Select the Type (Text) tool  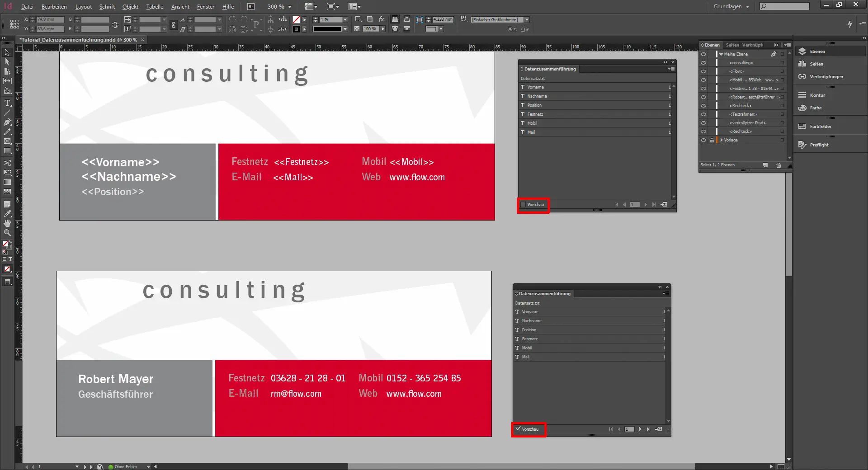(x=7, y=103)
